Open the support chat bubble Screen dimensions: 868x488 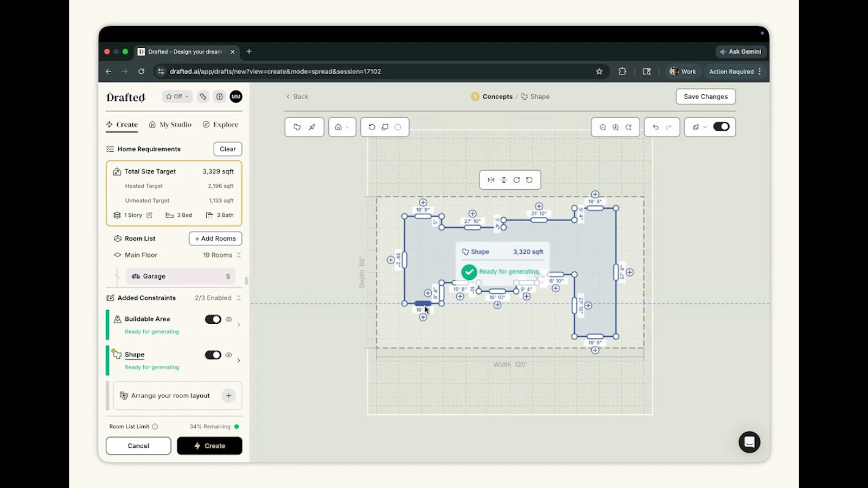pyautogui.click(x=749, y=442)
